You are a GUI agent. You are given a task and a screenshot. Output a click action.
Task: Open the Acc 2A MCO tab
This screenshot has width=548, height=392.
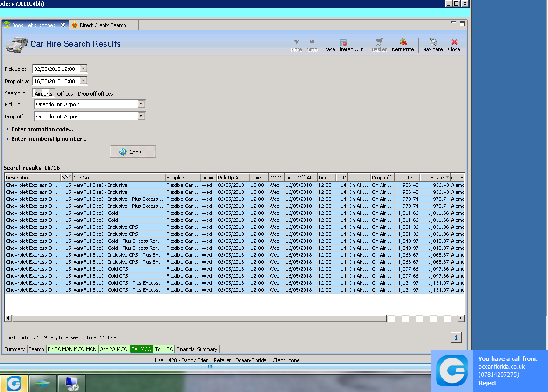coord(114,349)
